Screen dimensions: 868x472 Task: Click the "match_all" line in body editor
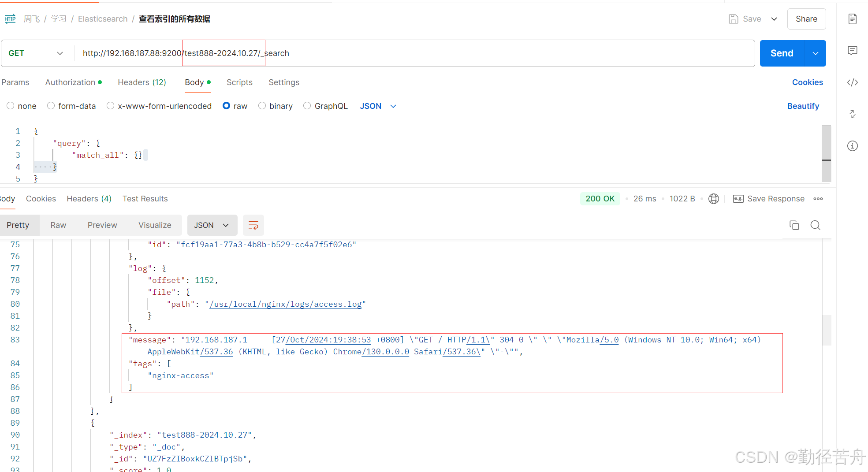coord(107,155)
